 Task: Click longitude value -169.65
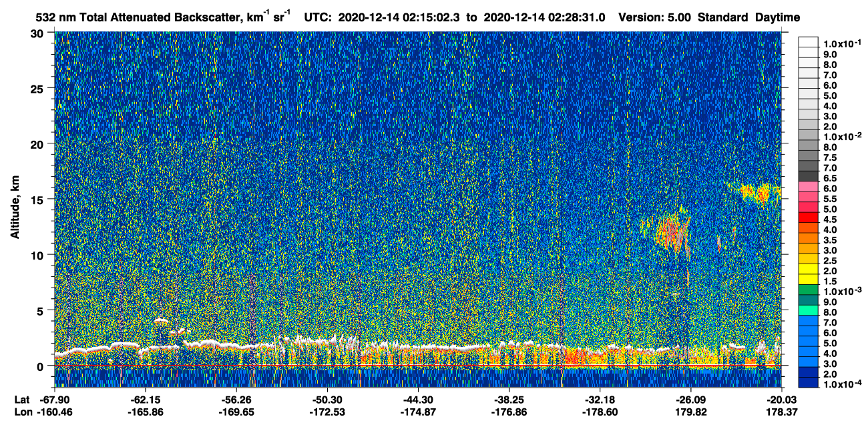(236, 412)
